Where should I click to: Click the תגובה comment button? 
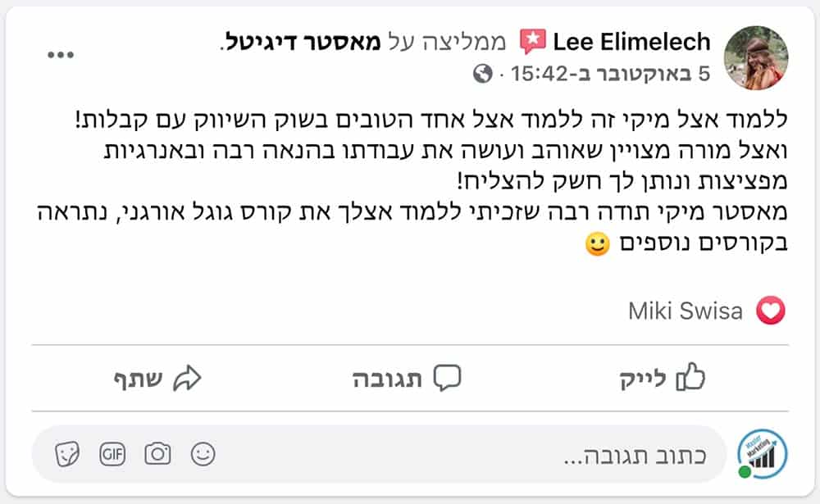407,379
